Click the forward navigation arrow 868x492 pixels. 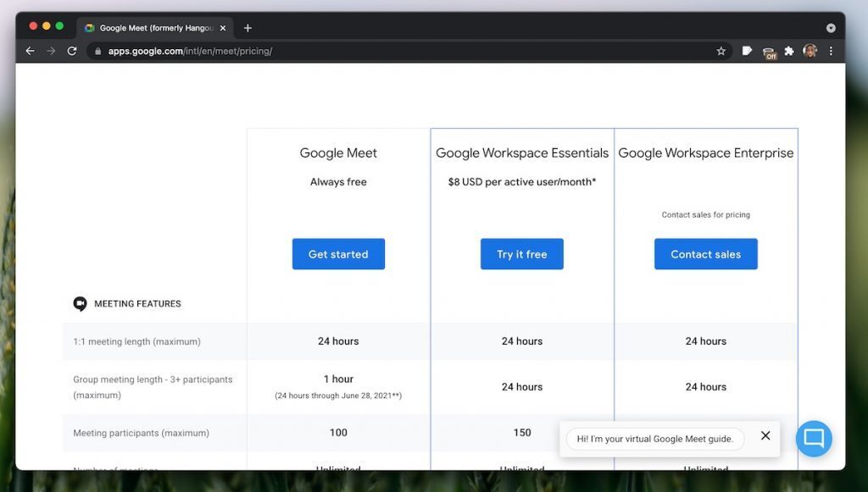click(x=51, y=50)
